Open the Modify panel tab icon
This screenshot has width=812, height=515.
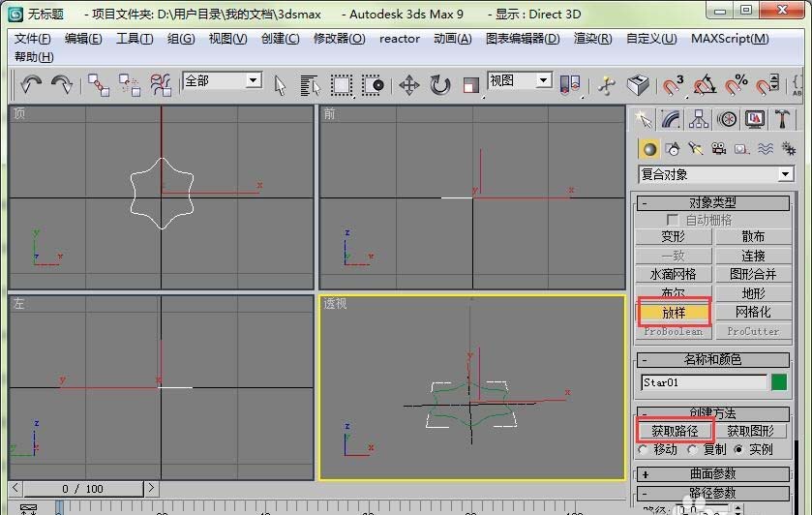click(x=671, y=120)
